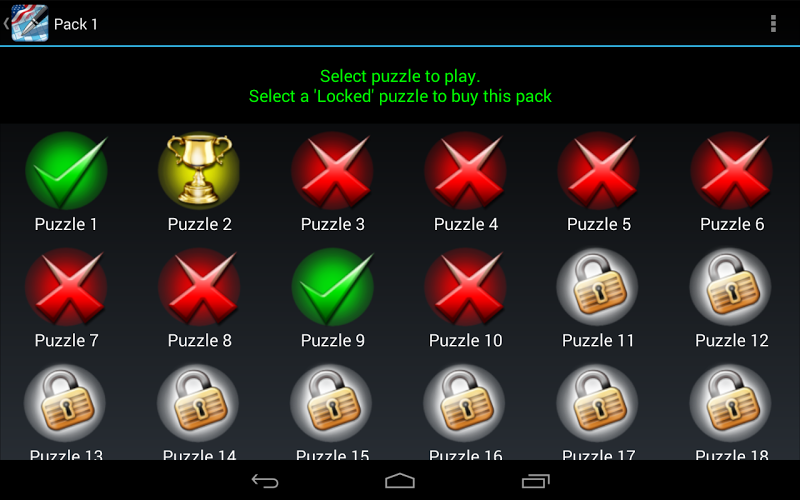Select locked Puzzle 18 padlock
The width and height of the screenshot is (800, 500).
click(x=731, y=403)
